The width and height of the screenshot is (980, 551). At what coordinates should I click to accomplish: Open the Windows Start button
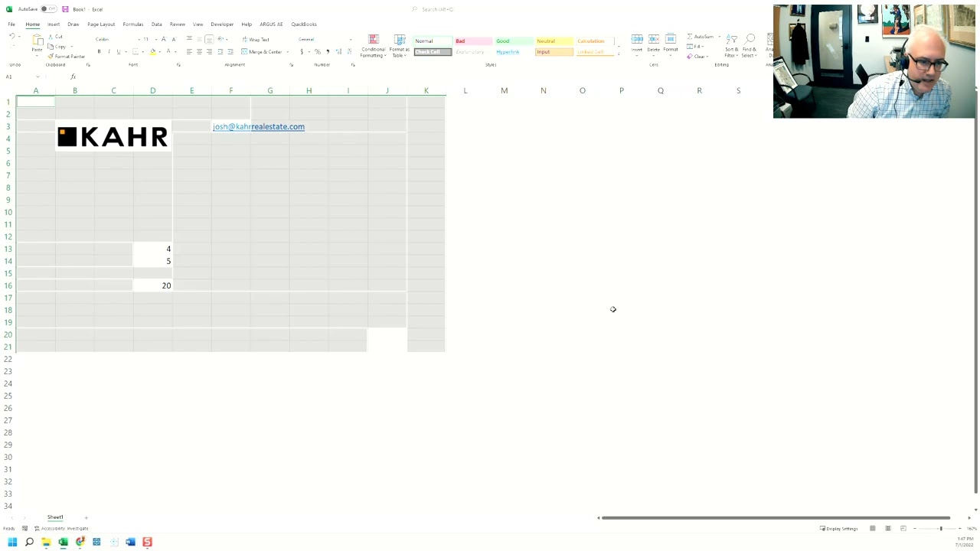pyautogui.click(x=12, y=542)
